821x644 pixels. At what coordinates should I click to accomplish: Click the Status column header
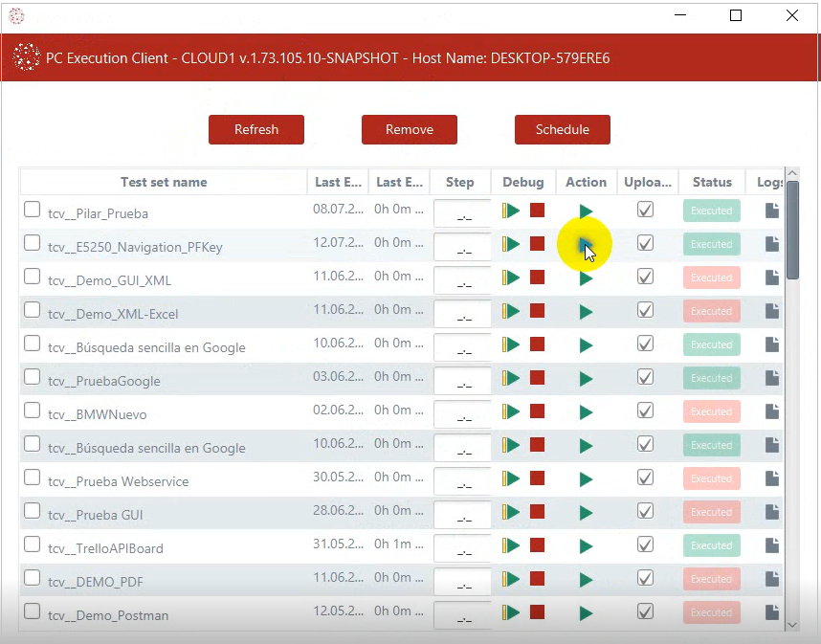712,182
